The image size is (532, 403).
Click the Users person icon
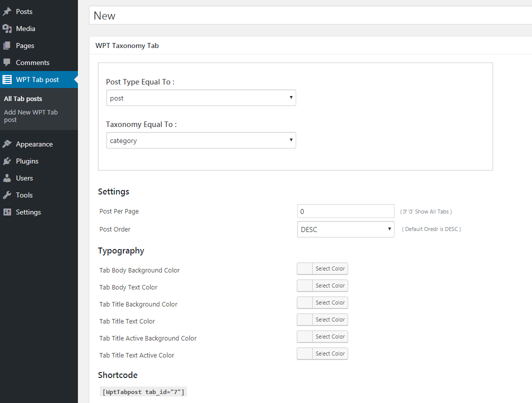[x=7, y=178]
